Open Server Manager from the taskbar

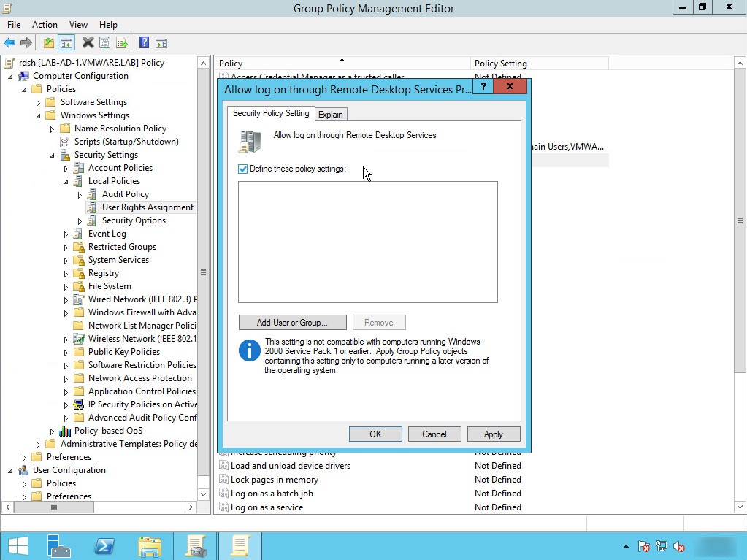click(x=58, y=546)
